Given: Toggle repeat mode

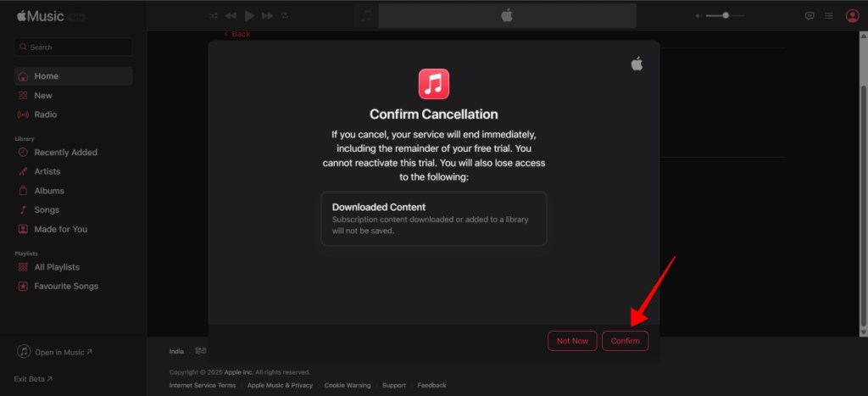Looking at the screenshot, I should (285, 16).
